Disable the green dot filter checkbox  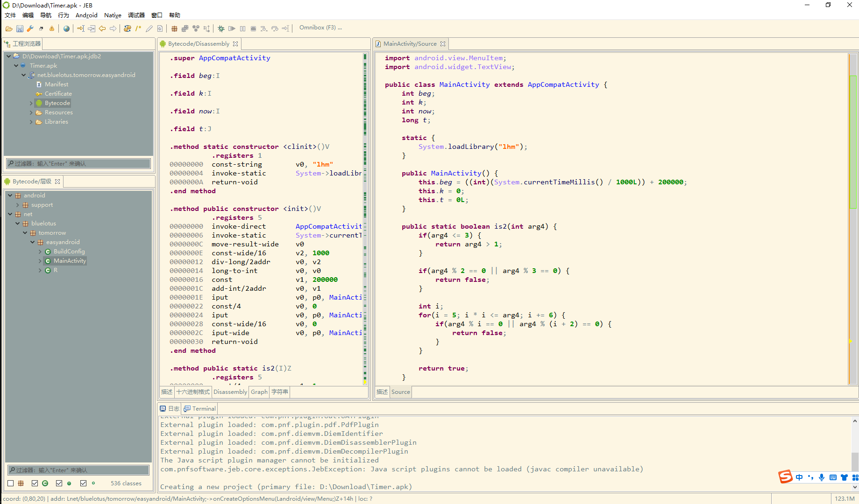(59, 483)
